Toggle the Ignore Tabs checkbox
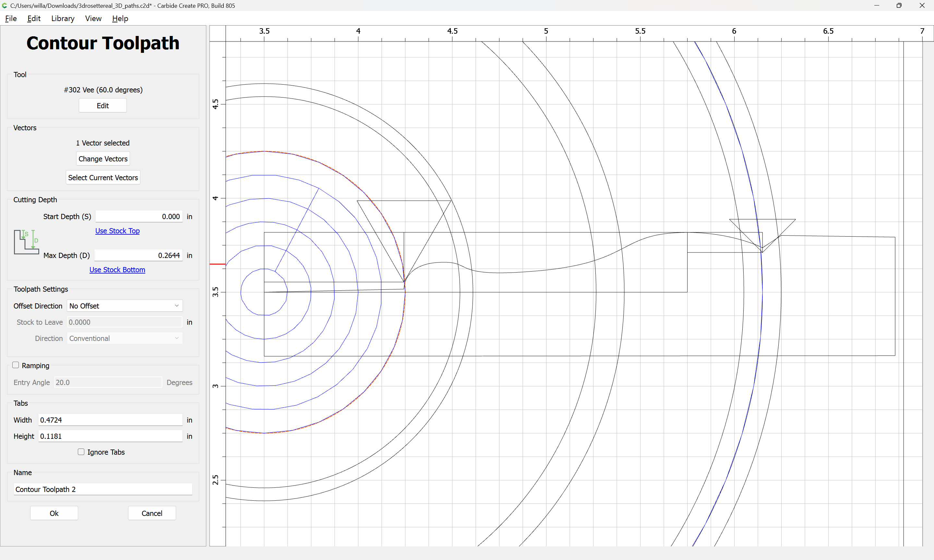The image size is (934, 560). [81, 452]
